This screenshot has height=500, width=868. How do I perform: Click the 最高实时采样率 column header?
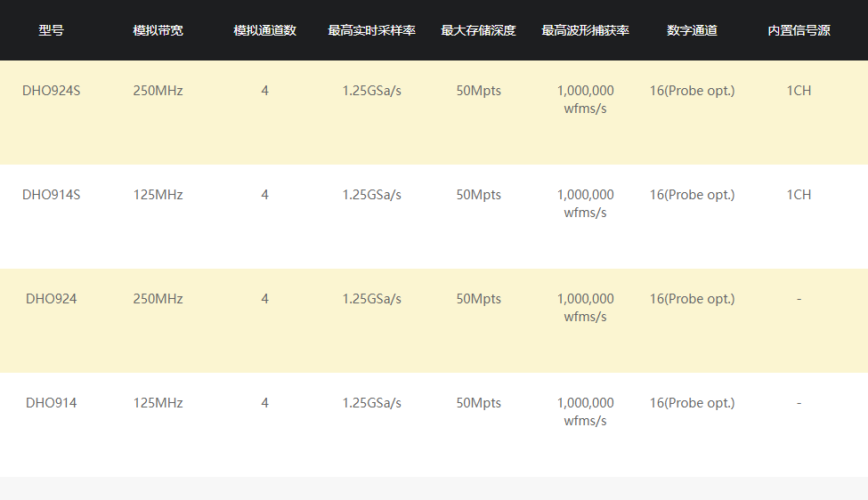pos(371,30)
